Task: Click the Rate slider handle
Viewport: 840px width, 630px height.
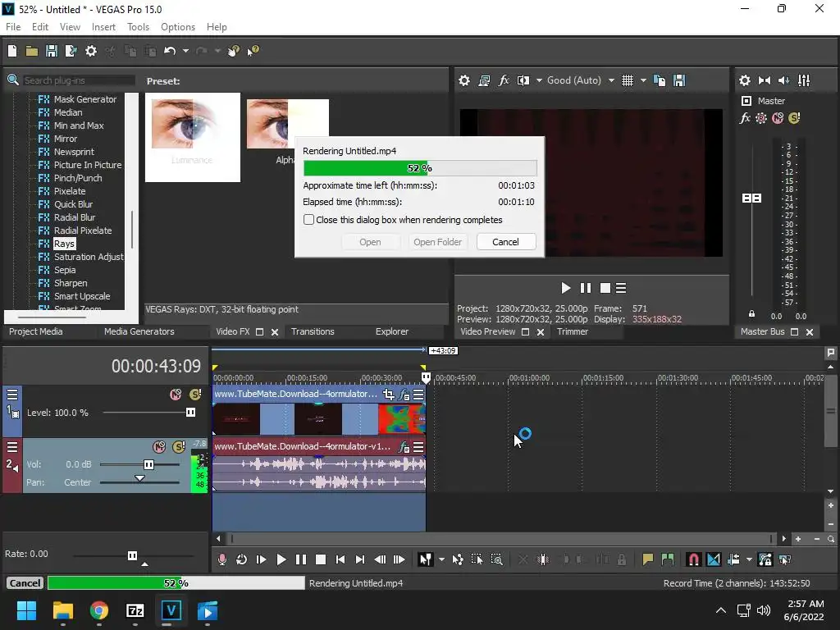Action: 132,555
